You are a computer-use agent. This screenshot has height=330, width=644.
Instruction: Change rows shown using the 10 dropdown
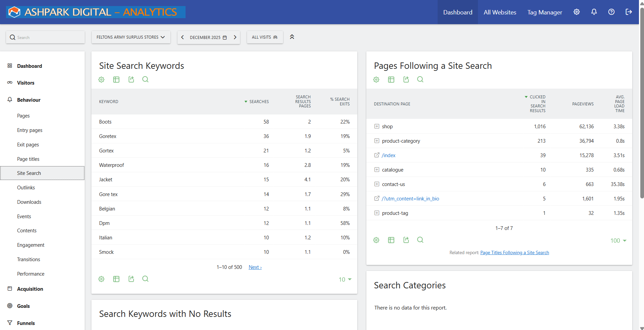345,279
